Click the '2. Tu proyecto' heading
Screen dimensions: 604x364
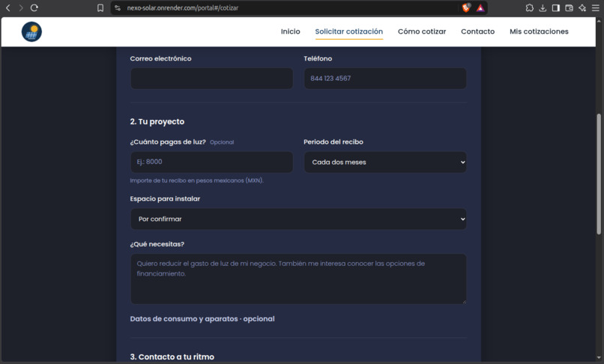pos(157,122)
